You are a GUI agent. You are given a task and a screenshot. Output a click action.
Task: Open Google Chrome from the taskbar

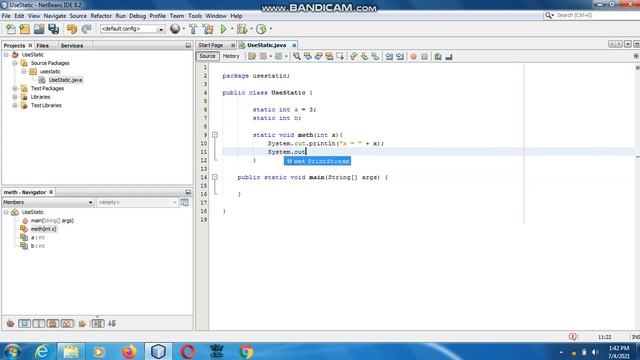[246, 351]
